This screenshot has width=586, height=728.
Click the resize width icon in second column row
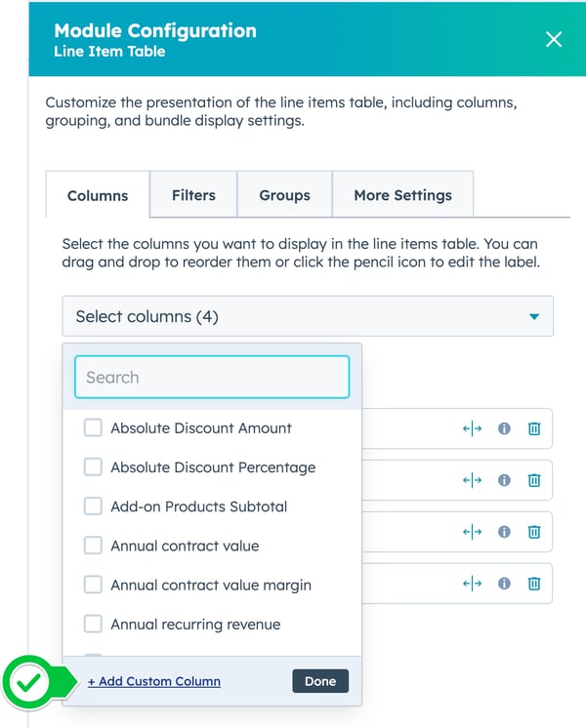[473, 480]
